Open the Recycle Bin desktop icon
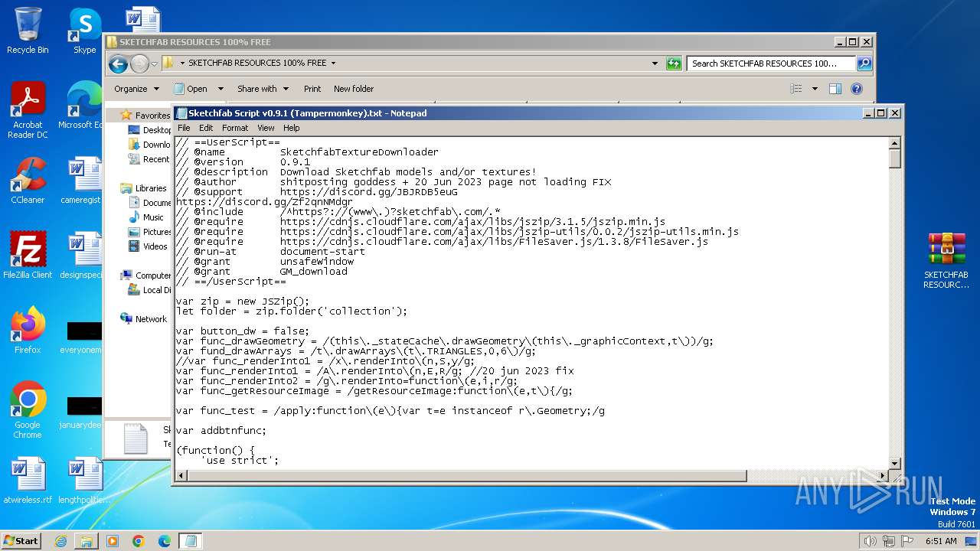980x551 pixels. pos(28,31)
